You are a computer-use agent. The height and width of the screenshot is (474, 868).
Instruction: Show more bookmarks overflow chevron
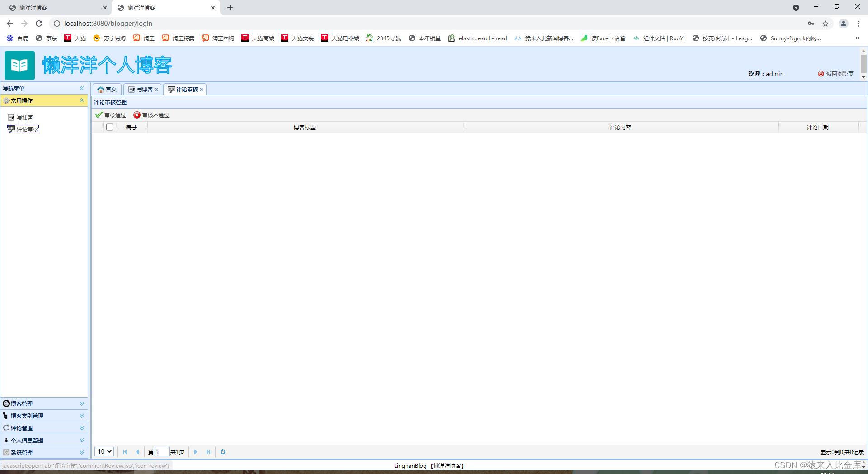click(857, 38)
